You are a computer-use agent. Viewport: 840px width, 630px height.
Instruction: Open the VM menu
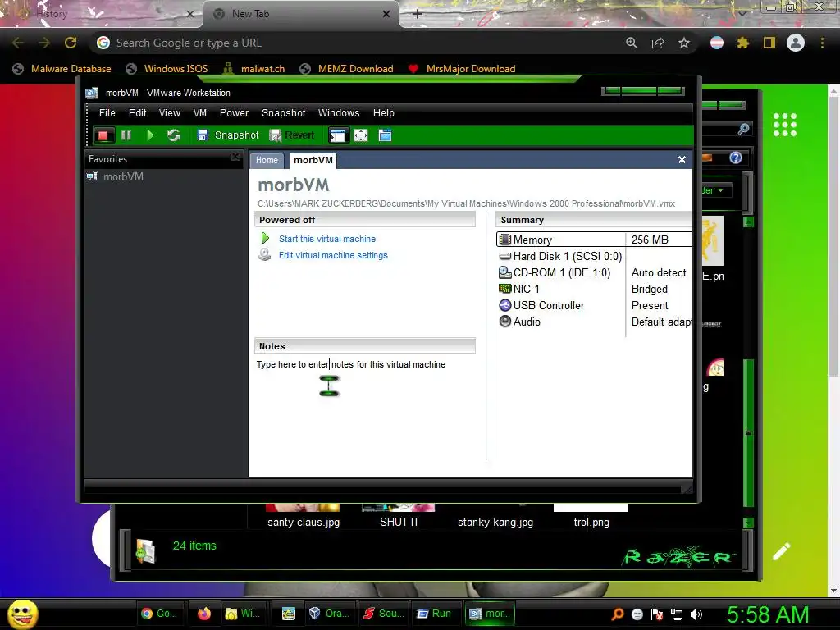pos(200,113)
